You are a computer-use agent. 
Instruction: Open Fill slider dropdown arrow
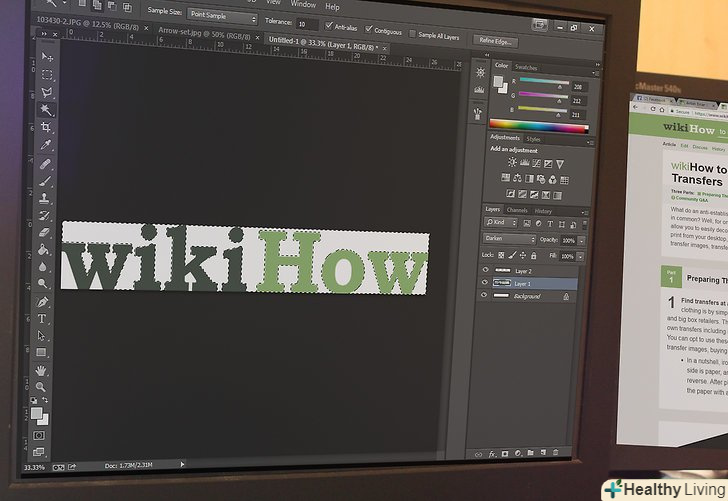point(580,256)
